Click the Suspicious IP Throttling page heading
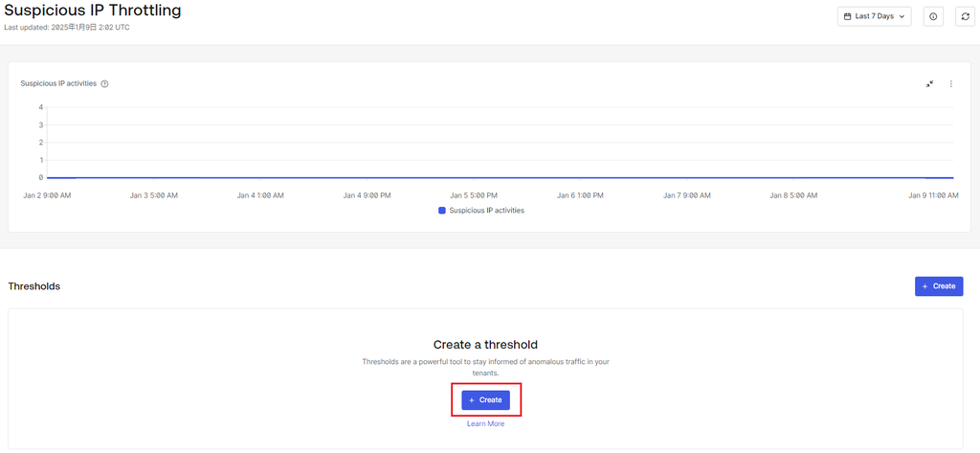Image resolution: width=980 pixels, height=453 pixels. [93, 11]
